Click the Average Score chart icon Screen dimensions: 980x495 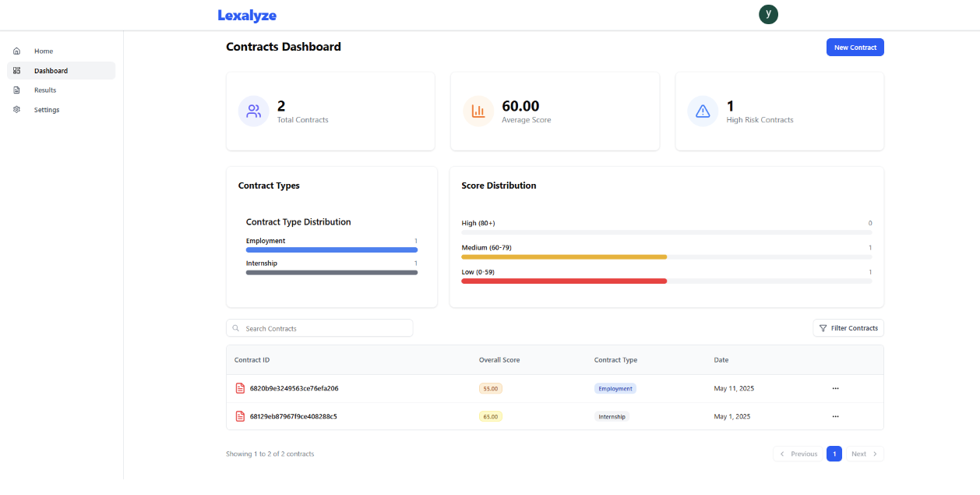click(x=478, y=111)
